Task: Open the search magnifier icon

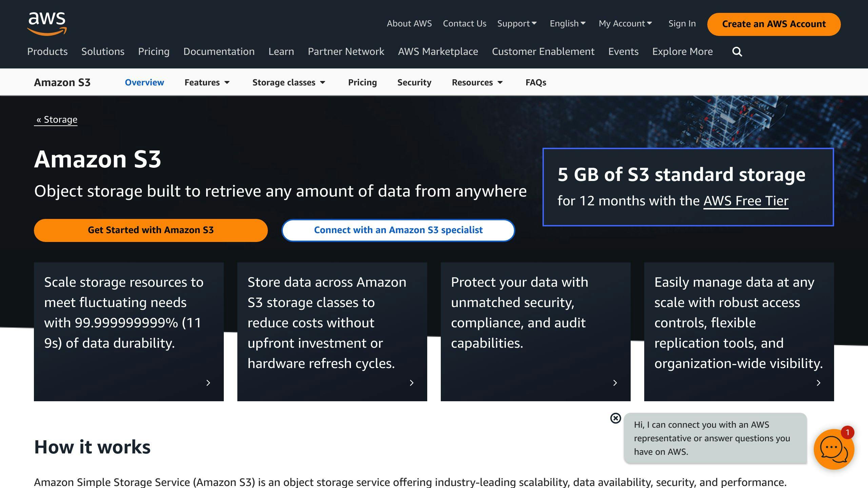Action: pos(736,52)
